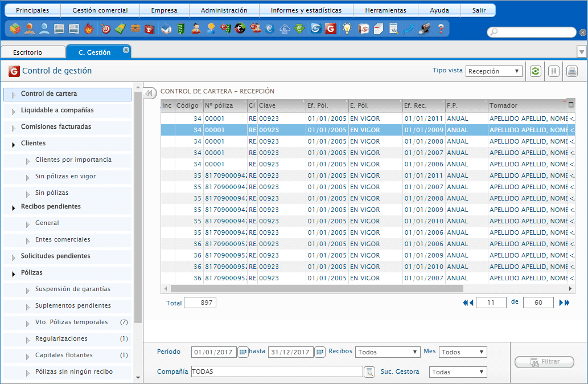Select the red target toolbar icon
The width and height of the screenshot is (588, 384).
(106, 28)
